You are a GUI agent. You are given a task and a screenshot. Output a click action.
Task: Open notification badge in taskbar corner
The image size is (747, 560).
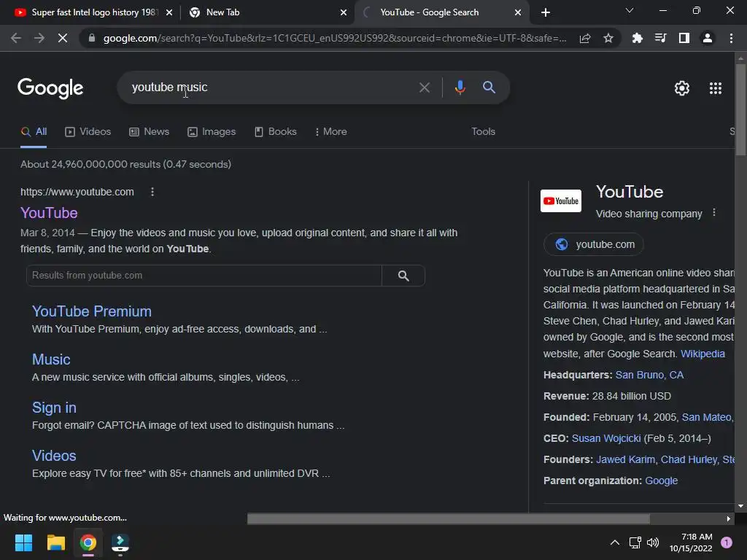tap(726, 542)
